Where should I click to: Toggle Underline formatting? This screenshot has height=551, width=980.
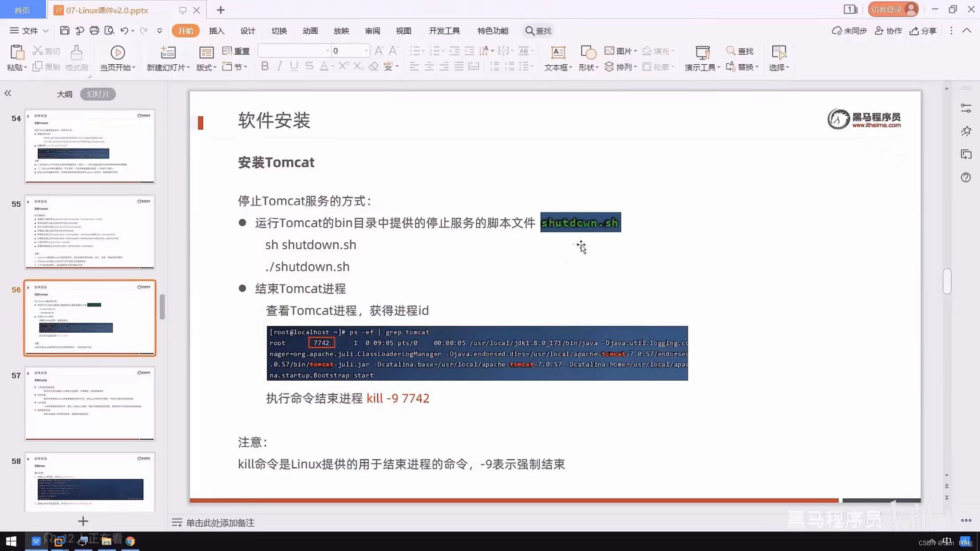294,66
